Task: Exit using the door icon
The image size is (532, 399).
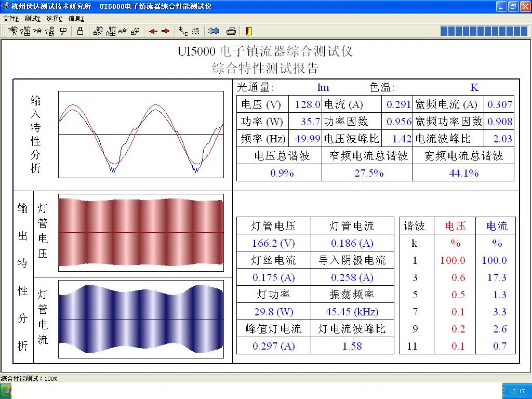Action: click(248, 31)
